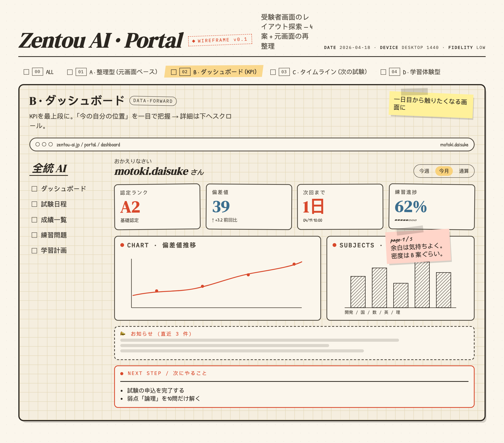Click the third data point on the 偏差値推移 chart
The height and width of the screenshot is (443, 504).
click(248, 275)
